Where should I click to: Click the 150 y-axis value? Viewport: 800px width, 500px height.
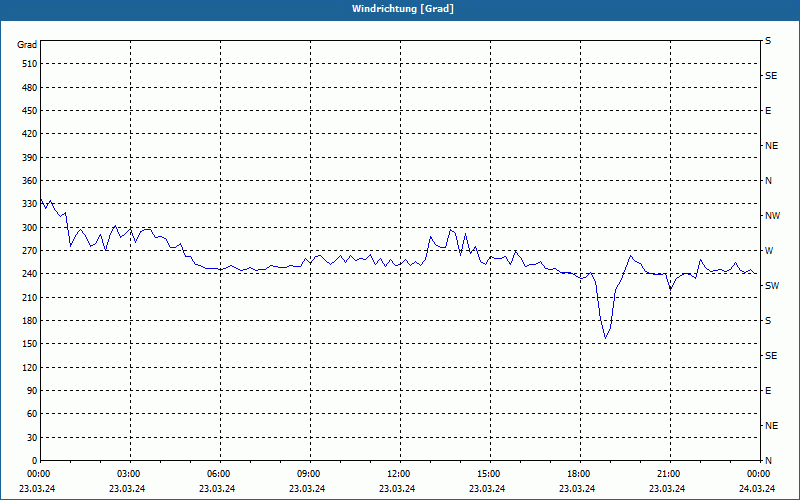click(30, 344)
